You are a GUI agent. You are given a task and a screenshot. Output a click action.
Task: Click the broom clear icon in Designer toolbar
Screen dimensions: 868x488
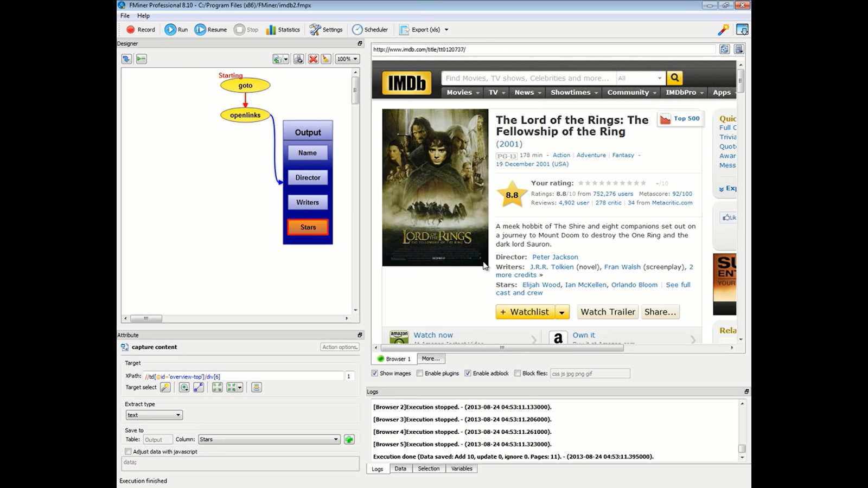(326, 59)
